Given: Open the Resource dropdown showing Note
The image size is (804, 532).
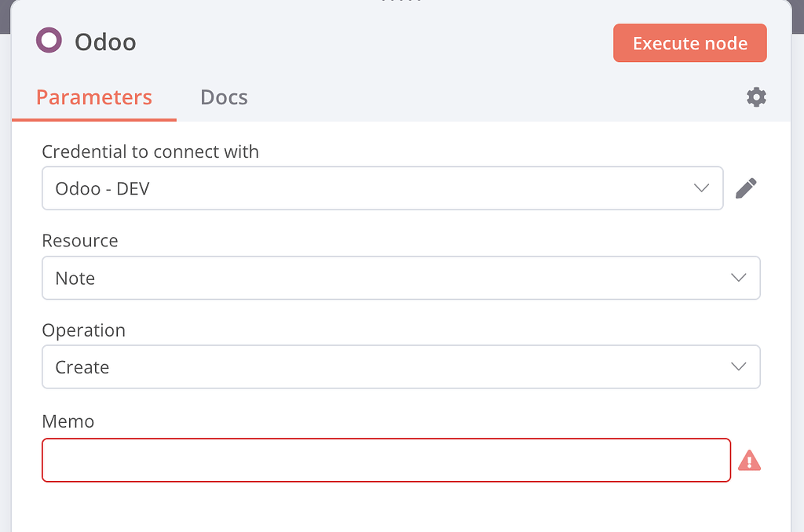Looking at the screenshot, I should [401, 278].
